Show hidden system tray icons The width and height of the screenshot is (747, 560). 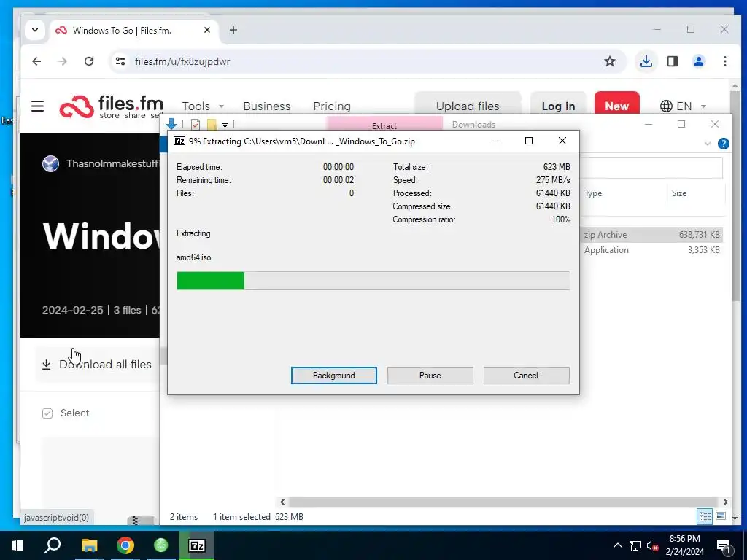point(617,545)
